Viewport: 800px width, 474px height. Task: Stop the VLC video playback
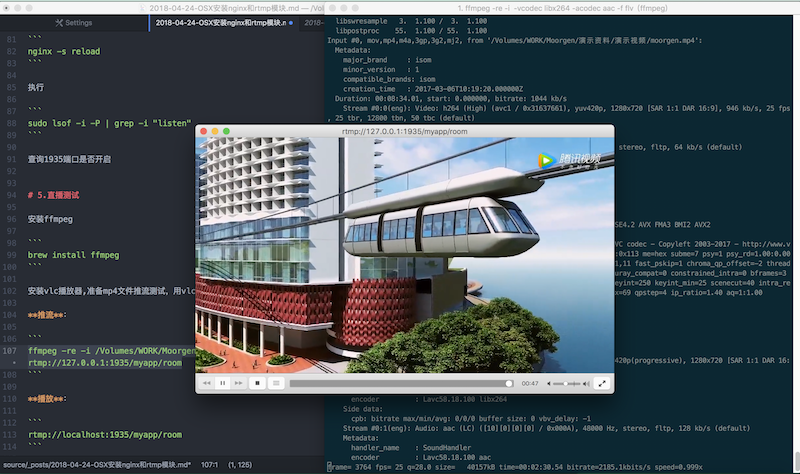coord(258,383)
